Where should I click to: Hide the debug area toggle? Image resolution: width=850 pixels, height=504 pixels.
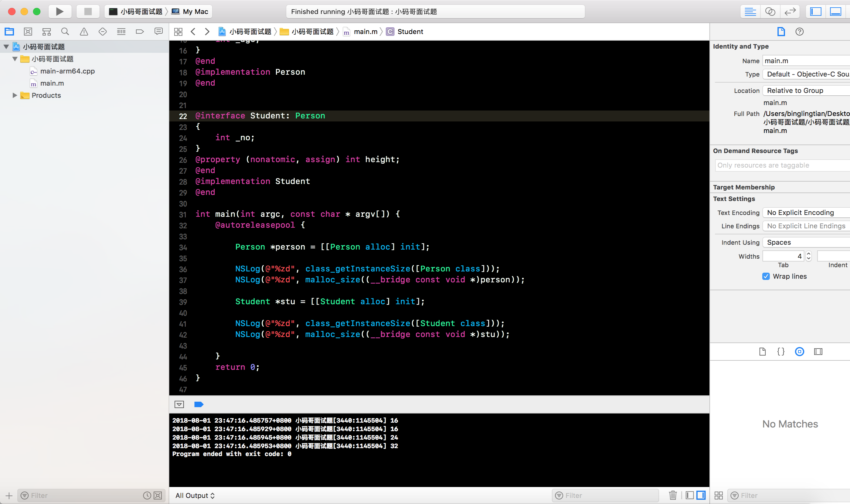tap(179, 404)
